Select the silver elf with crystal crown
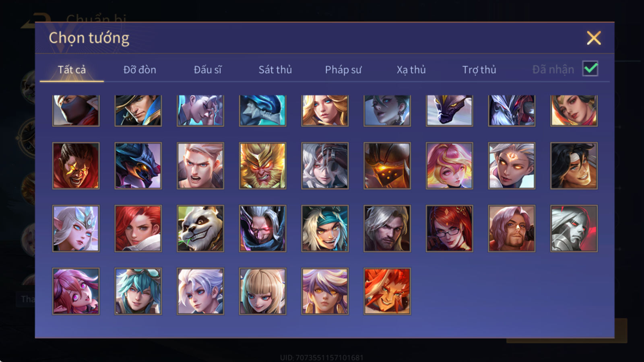Image resolution: width=644 pixels, height=362 pixels. click(x=76, y=228)
